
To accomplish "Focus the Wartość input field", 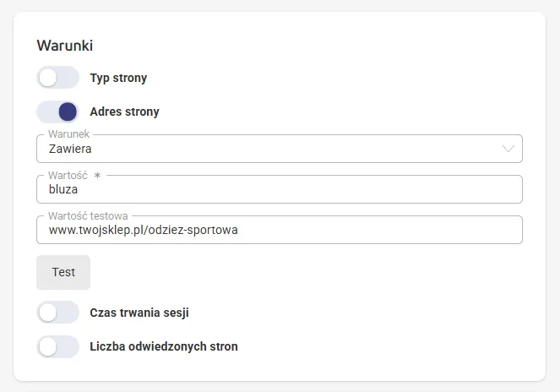I will pyautogui.click(x=280, y=189).
